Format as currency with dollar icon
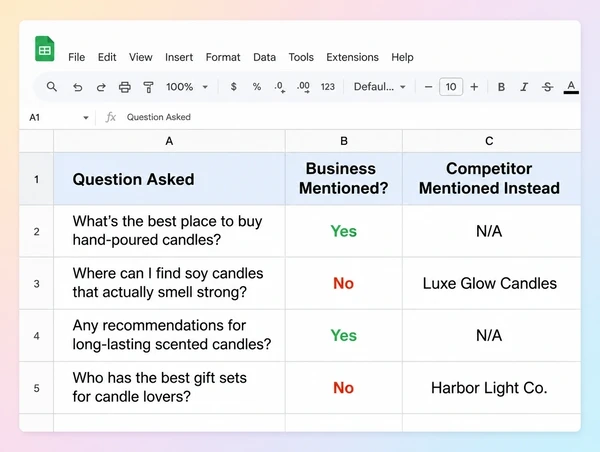600x452 pixels. 233,87
